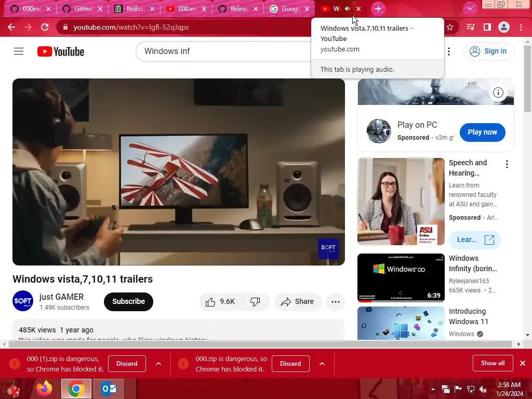Click the address bar URL
The image size is (532, 399).
pyautogui.click(x=131, y=27)
